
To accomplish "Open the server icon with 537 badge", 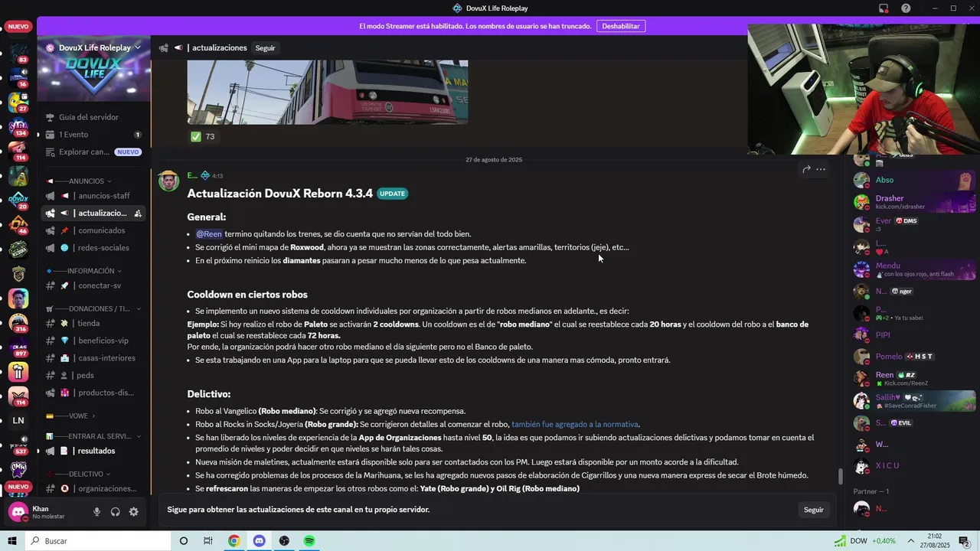I will 18,445.
